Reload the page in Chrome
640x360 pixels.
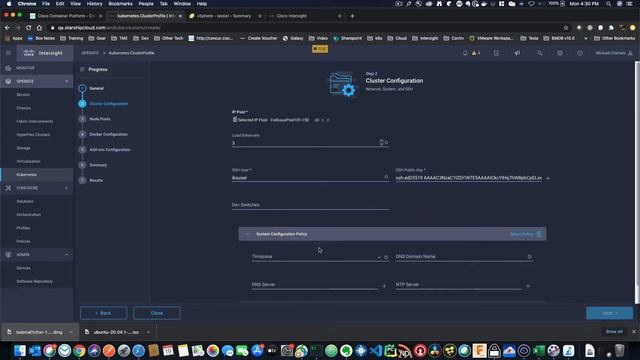[29, 28]
